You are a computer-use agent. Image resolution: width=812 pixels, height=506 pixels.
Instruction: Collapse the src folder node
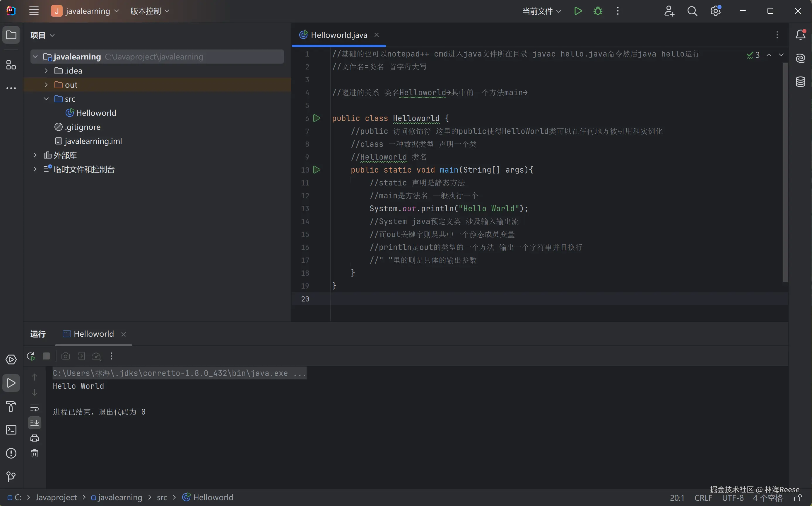tap(46, 99)
